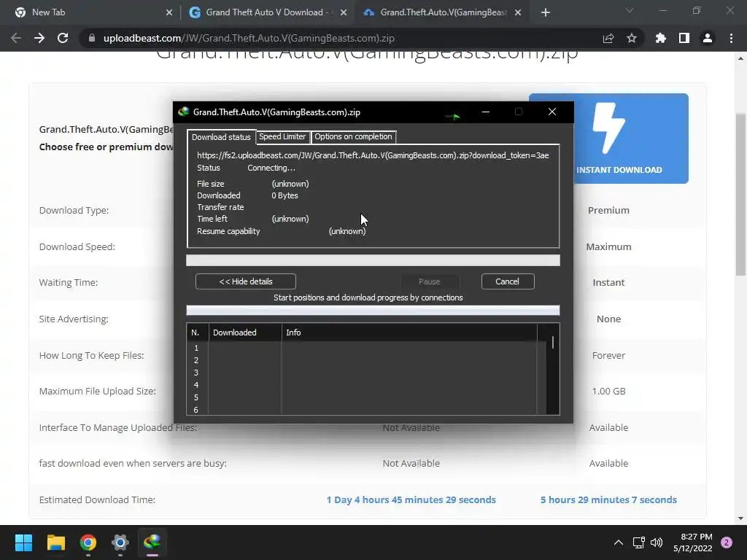Open Chrome from taskbar
This screenshot has height=560, width=747.
pos(88,542)
